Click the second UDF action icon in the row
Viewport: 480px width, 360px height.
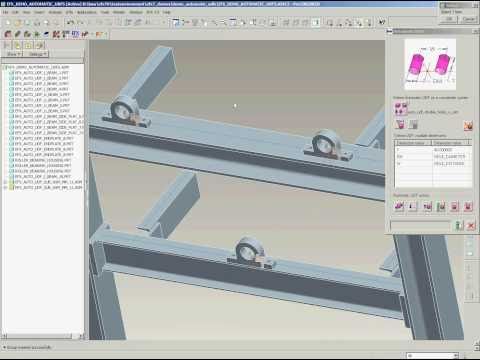tap(413, 207)
